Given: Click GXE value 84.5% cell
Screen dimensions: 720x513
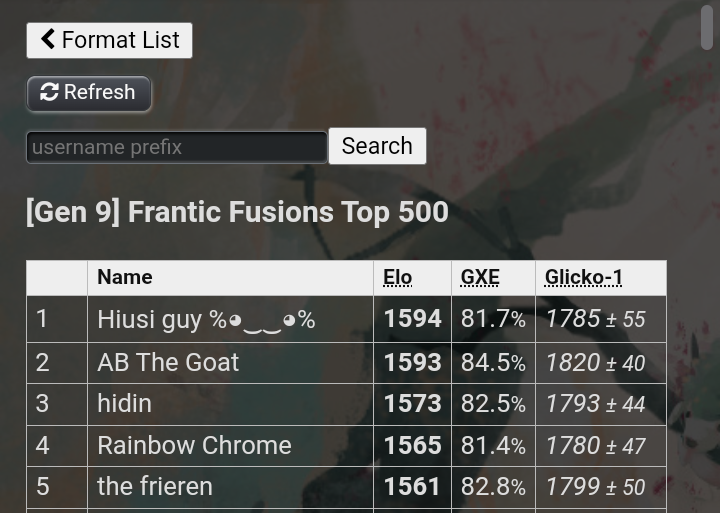Looking at the screenshot, I should (x=493, y=362).
